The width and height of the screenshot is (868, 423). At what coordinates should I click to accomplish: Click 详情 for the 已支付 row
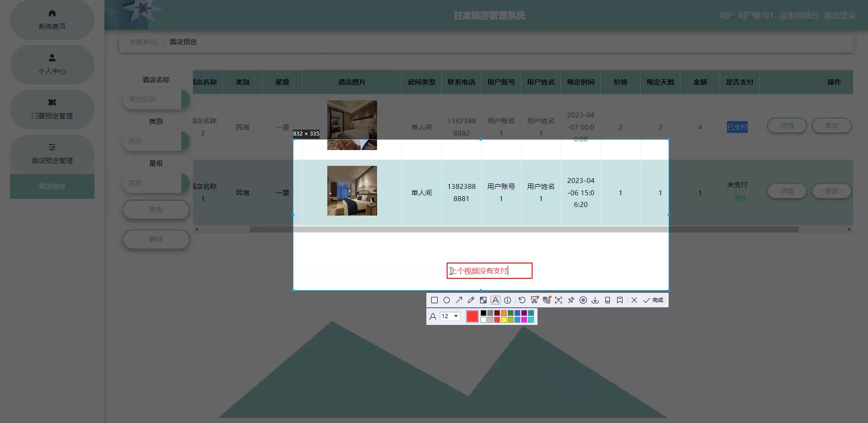coord(787,126)
